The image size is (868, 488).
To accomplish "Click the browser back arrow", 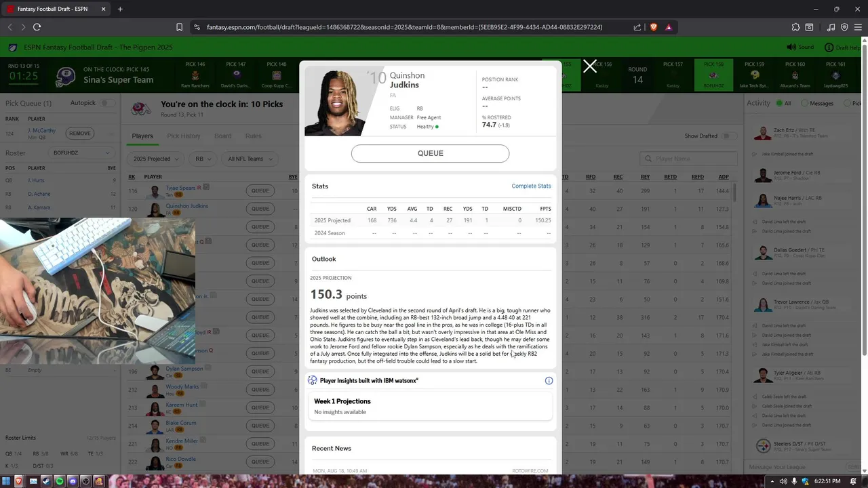I will pos(10,27).
